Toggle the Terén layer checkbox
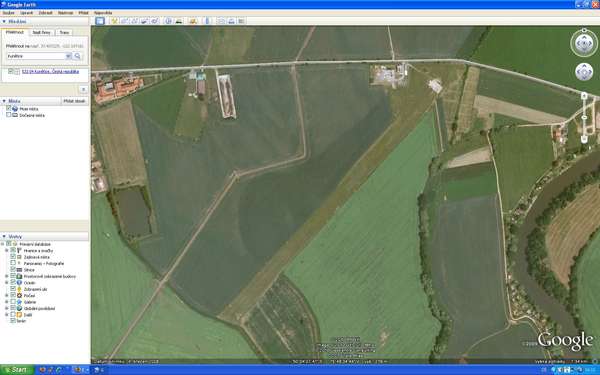The image size is (600, 375). tap(13, 321)
